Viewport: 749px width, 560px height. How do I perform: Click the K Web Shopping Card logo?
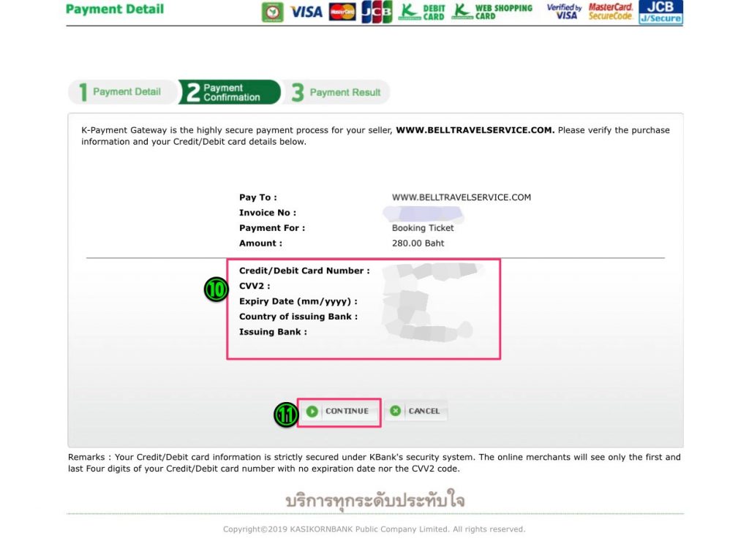click(492, 12)
